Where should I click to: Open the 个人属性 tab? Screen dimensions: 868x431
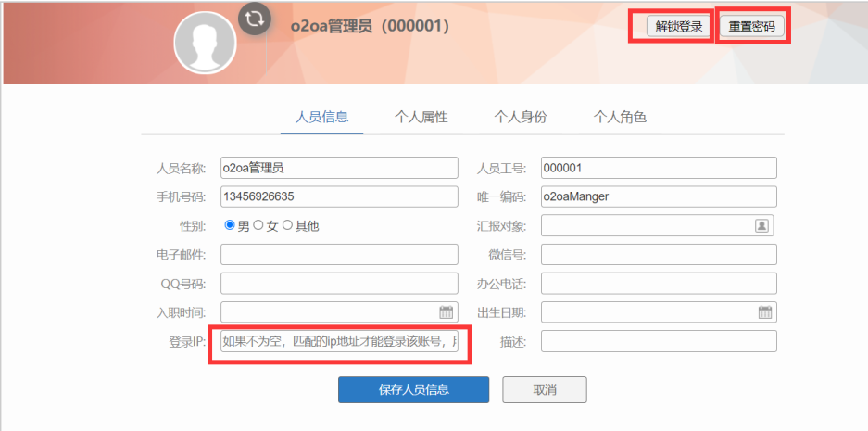click(421, 117)
